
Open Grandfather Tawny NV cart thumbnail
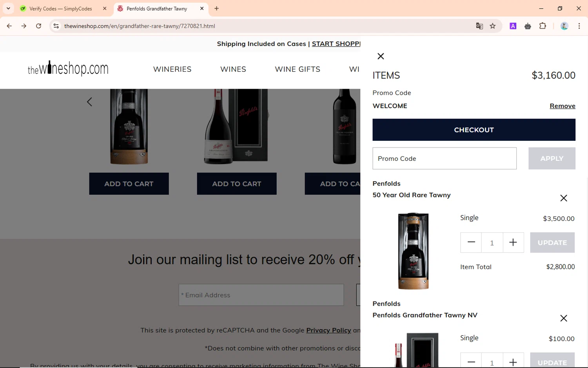pyautogui.click(x=416, y=350)
